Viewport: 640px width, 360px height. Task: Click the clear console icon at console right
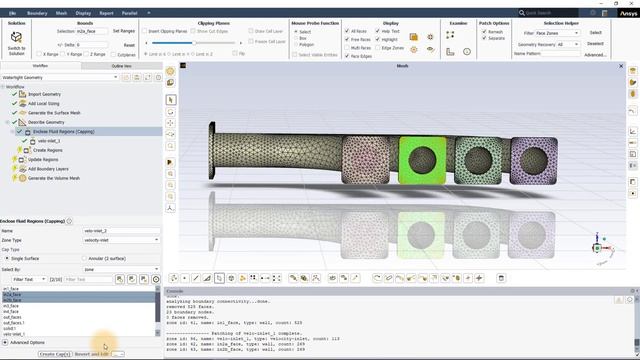[619, 300]
